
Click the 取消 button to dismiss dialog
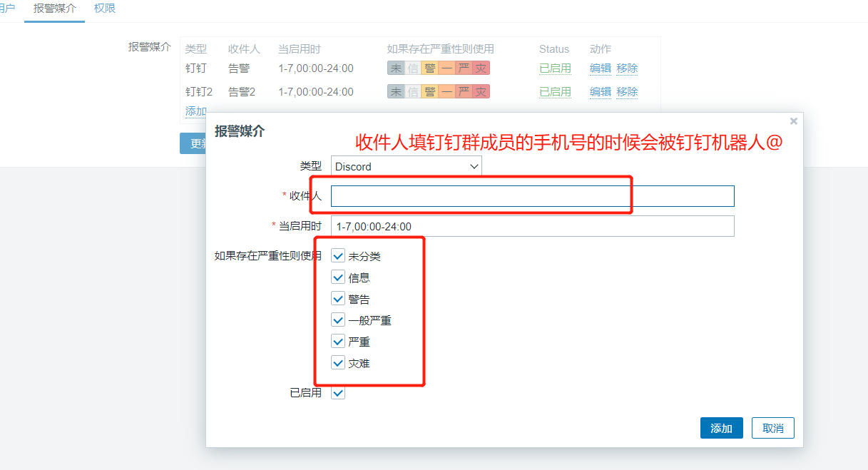click(773, 428)
